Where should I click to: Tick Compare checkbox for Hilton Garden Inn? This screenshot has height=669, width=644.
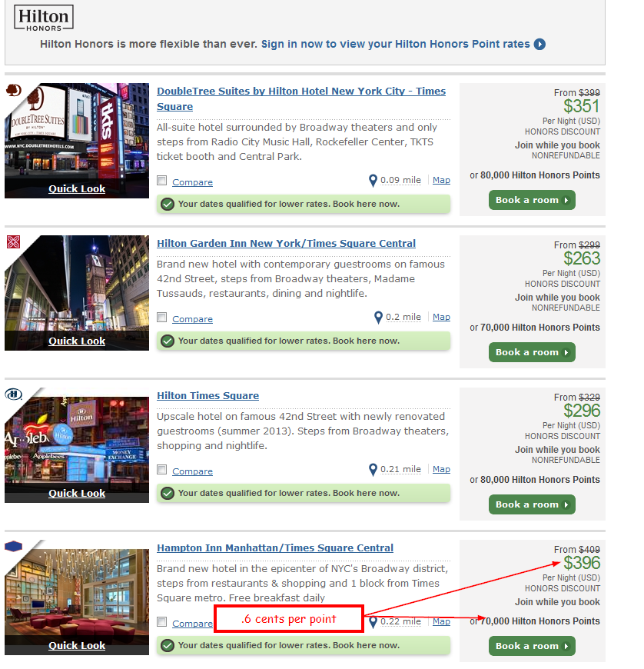161,318
